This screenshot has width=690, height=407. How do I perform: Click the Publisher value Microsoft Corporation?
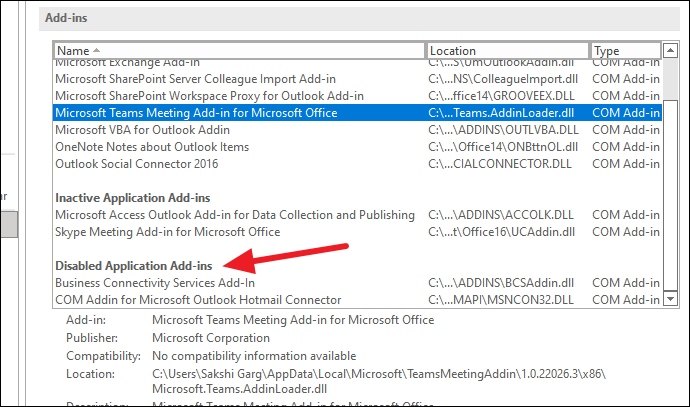(211, 338)
